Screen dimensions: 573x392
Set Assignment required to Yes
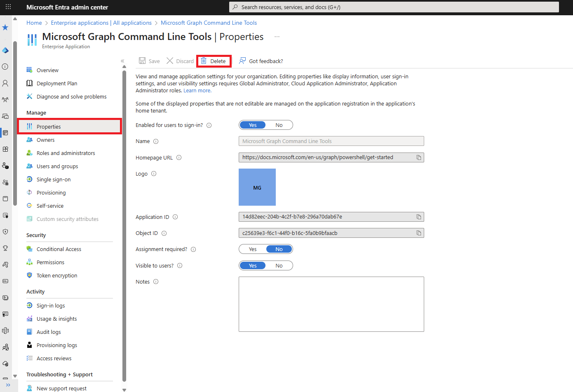click(x=253, y=249)
